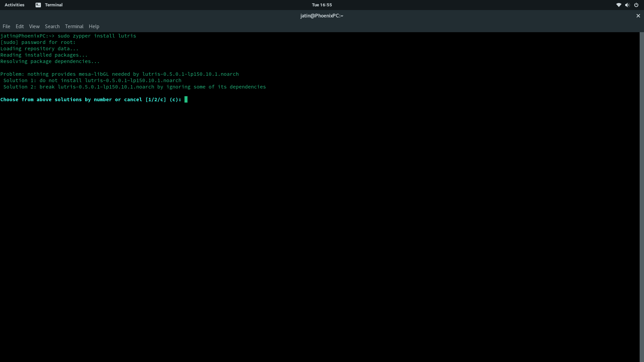This screenshot has height=362, width=644.
Task: Open the Edit menu
Action: pyautogui.click(x=19, y=26)
